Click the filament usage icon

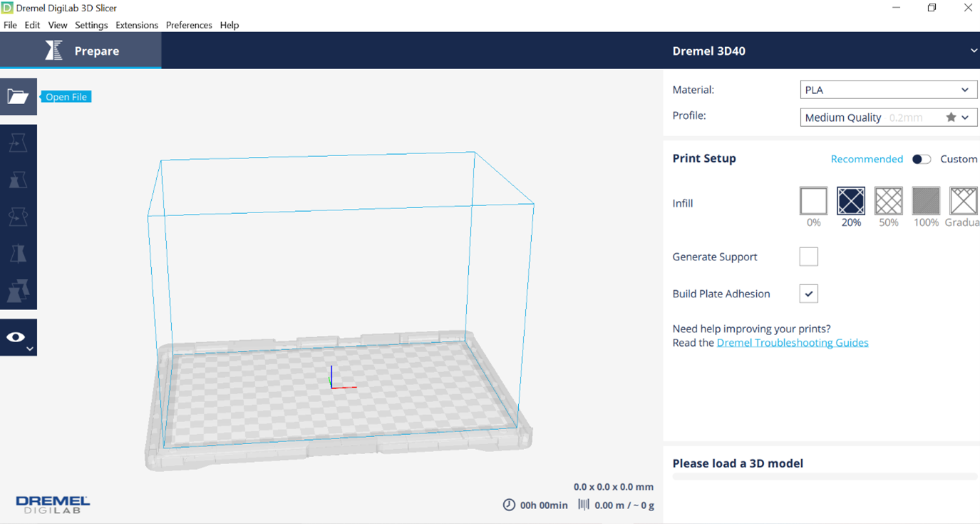tap(584, 505)
